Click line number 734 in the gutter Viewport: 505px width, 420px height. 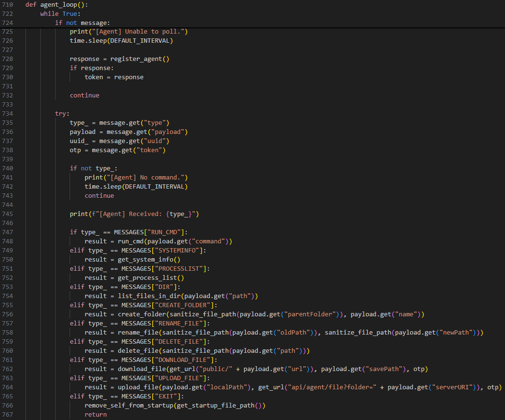pos(7,113)
